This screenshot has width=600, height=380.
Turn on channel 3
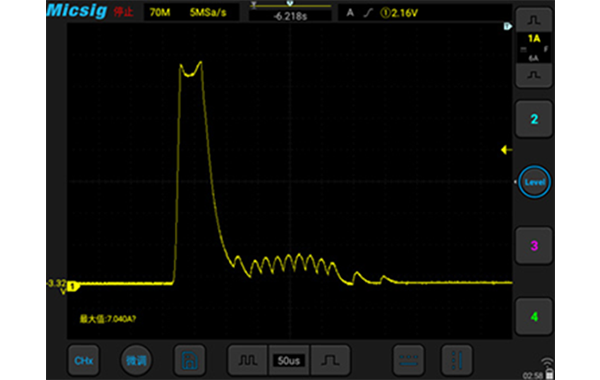pyautogui.click(x=534, y=245)
